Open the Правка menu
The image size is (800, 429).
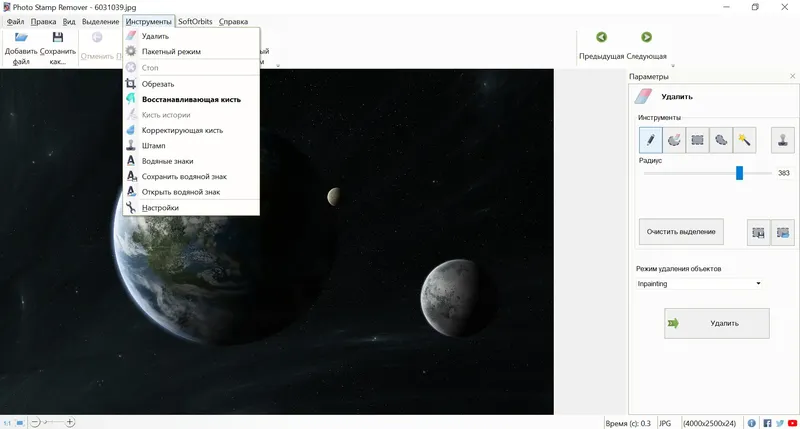coord(43,21)
